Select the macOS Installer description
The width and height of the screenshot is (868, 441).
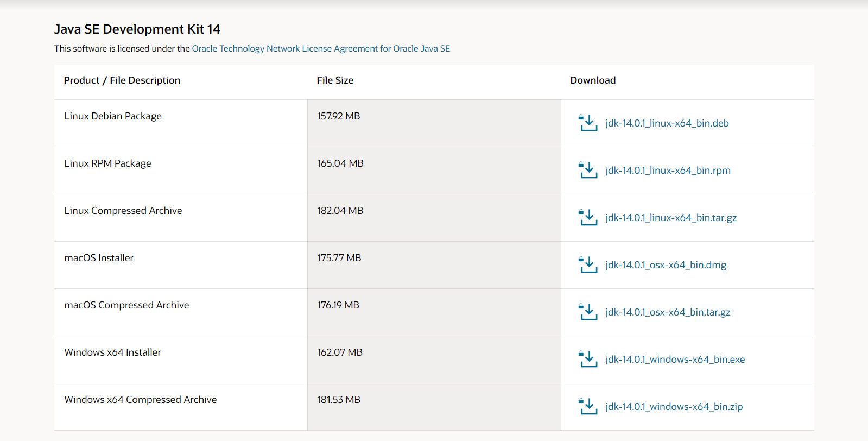(99, 258)
